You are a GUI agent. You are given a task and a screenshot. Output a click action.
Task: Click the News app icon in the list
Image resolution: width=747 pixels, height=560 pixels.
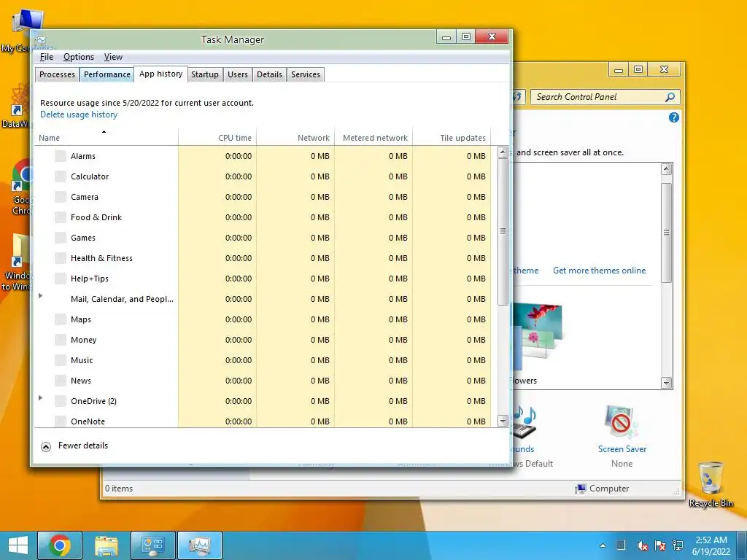(x=61, y=381)
